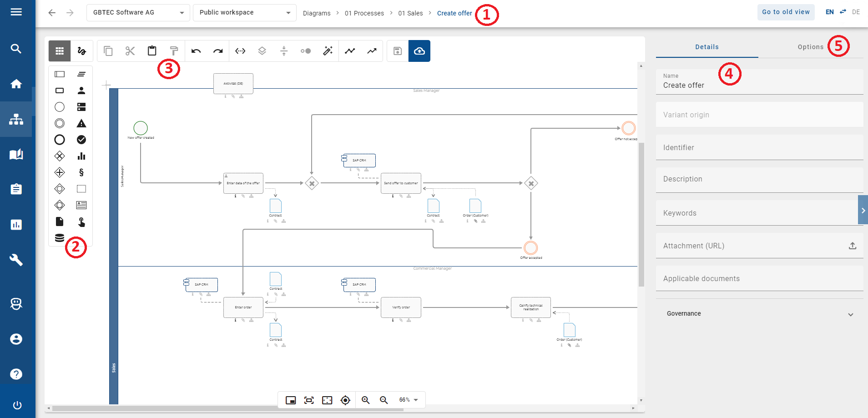Open the Public workspace dropdown
868x418 pixels.
244,12
